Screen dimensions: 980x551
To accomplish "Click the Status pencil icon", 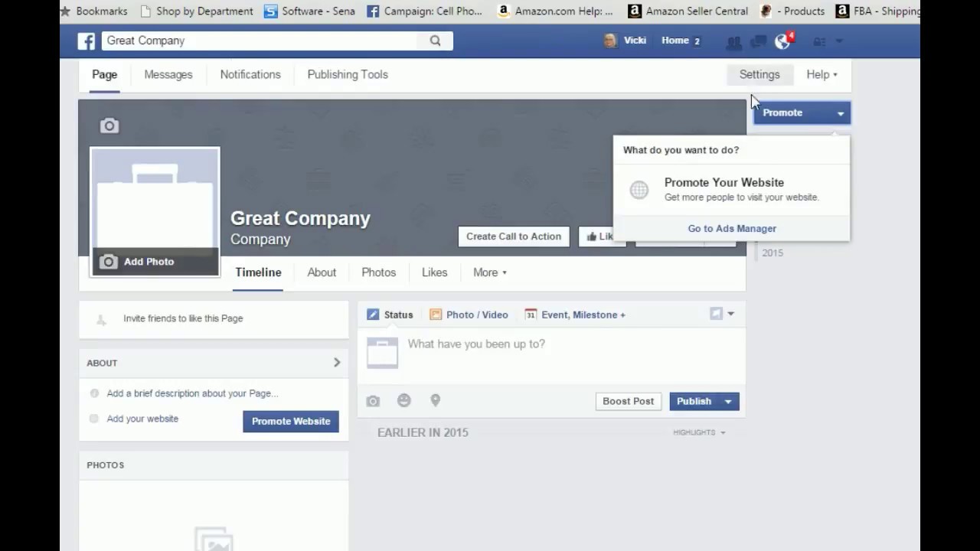I will [373, 315].
